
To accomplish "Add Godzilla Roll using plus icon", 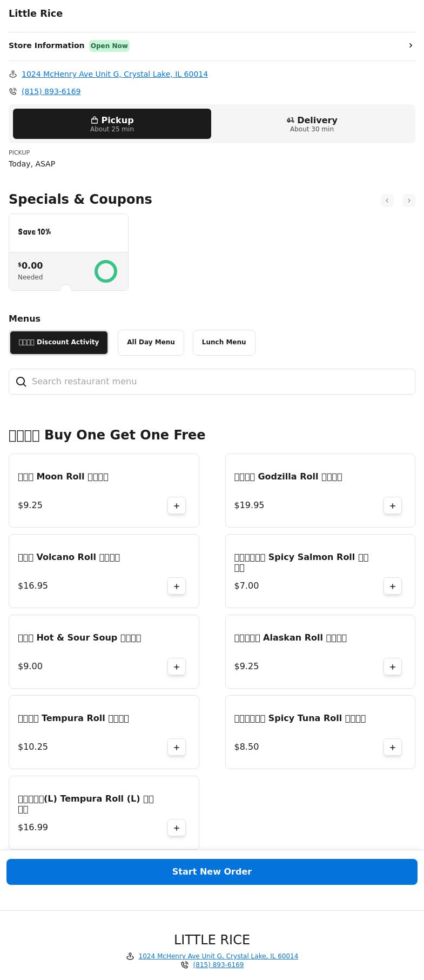I will coord(393,505).
